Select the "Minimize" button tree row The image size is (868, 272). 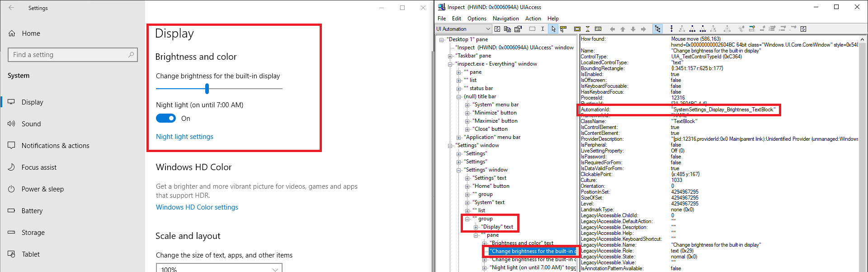coord(495,113)
